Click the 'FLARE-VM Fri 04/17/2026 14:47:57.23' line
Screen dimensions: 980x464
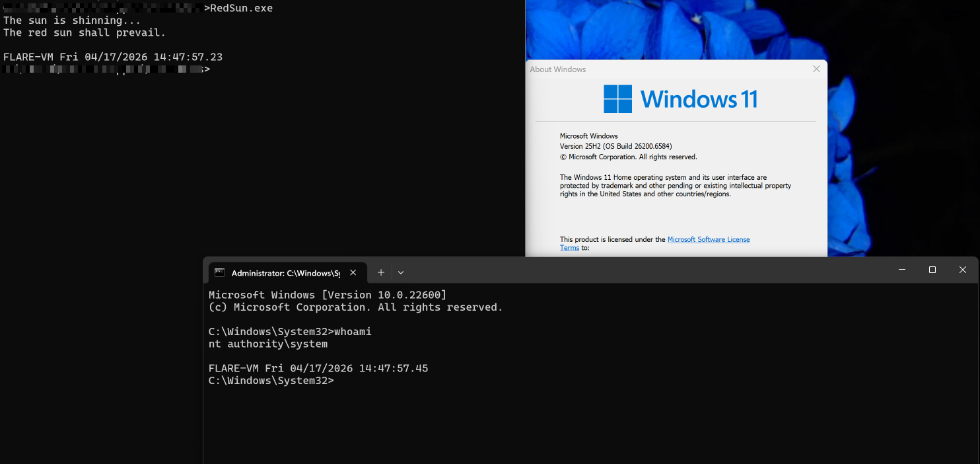click(x=113, y=57)
